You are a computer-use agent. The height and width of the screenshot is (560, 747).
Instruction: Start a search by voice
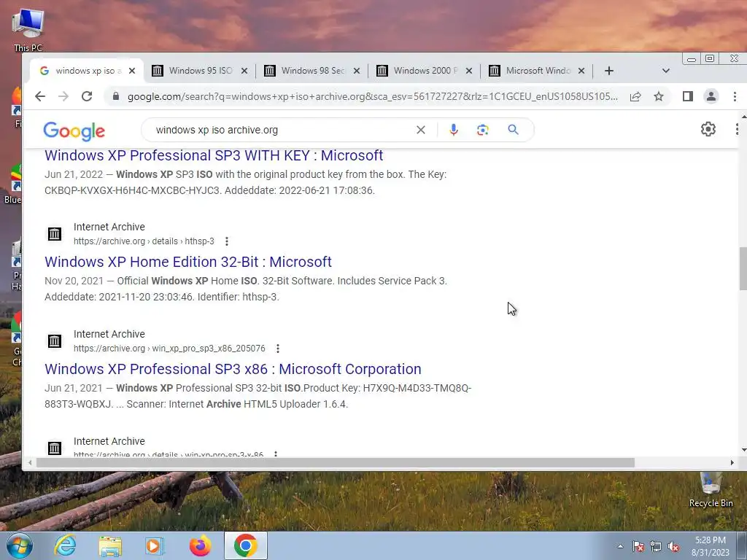[454, 130]
